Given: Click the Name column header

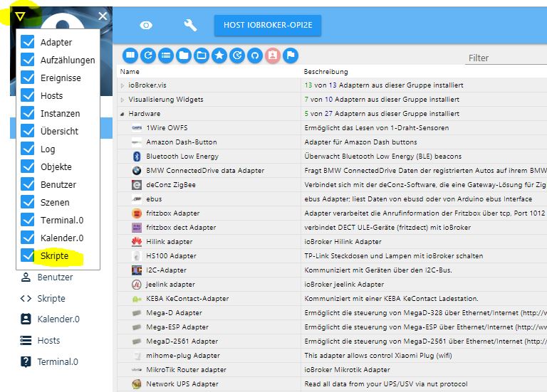Looking at the screenshot, I should (x=130, y=71).
